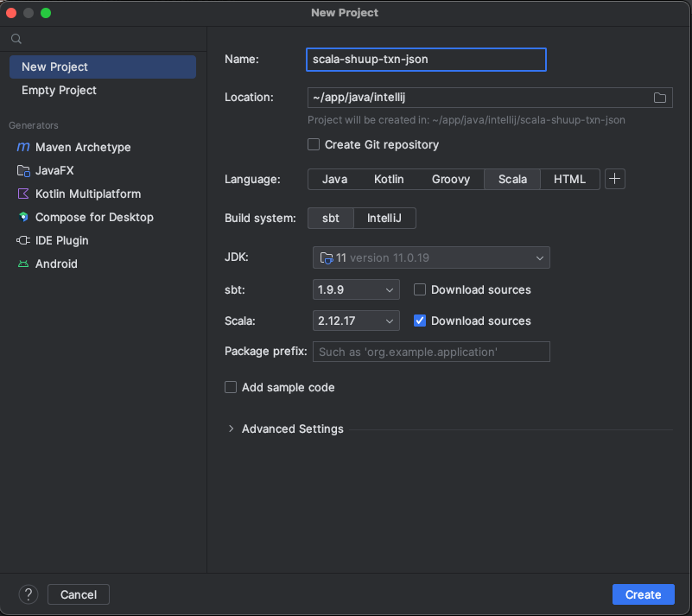Viewport: 692px width, 616px height.
Task: Choose the JavaFX generator
Action: coord(46,170)
